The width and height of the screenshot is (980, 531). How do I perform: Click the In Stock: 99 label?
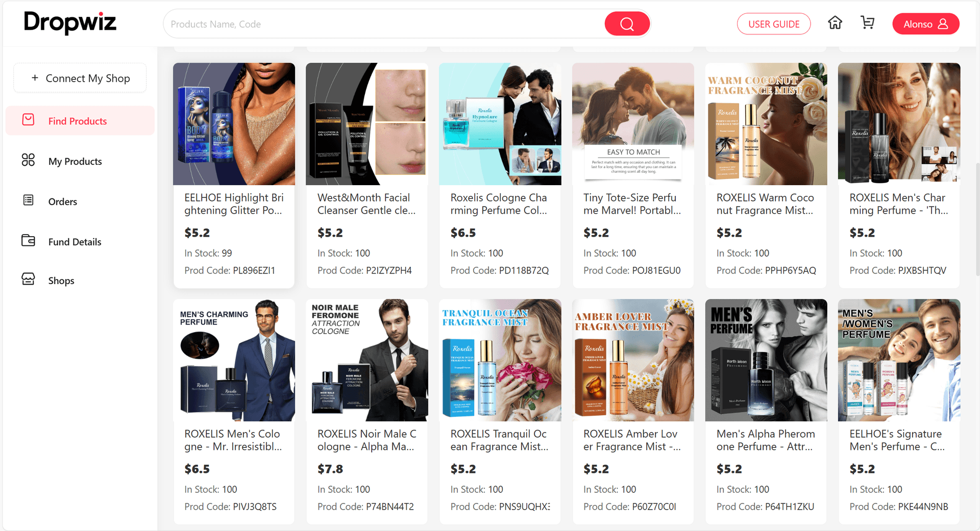point(208,253)
